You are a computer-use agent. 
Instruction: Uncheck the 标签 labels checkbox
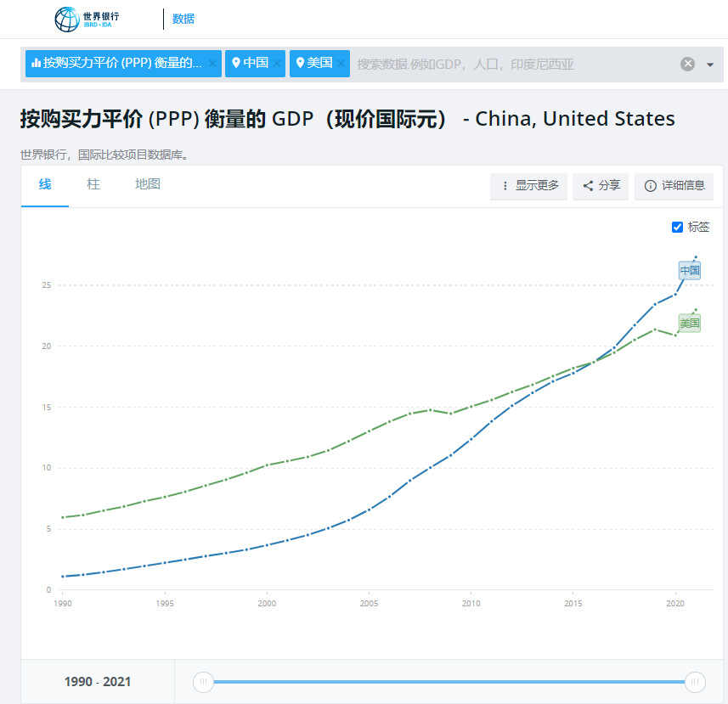[x=677, y=227]
